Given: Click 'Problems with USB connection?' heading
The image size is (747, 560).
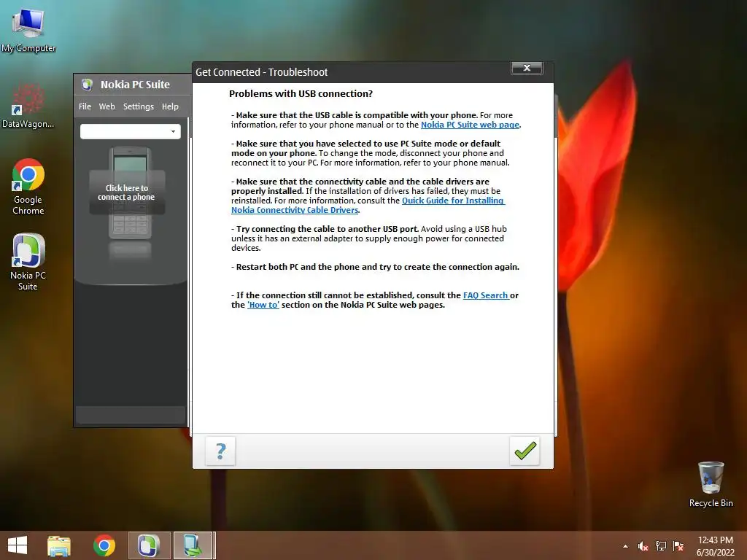Looking at the screenshot, I should (301, 94).
